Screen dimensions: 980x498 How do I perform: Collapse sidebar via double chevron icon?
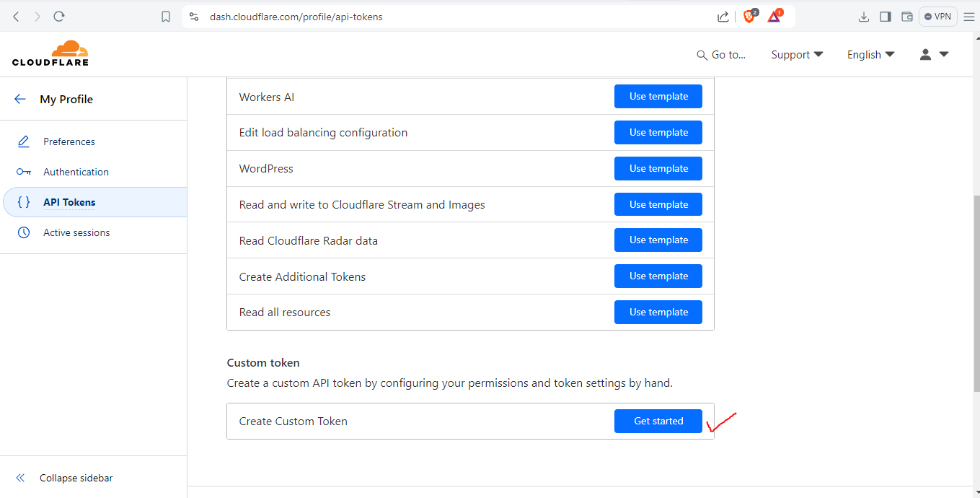(20, 478)
